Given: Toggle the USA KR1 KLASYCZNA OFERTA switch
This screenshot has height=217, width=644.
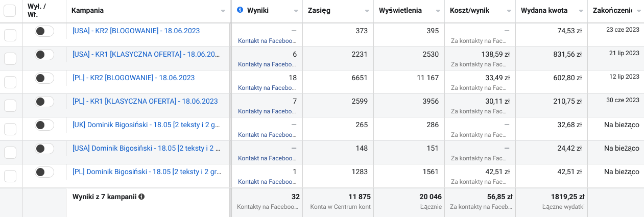Looking at the screenshot, I should [44, 55].
